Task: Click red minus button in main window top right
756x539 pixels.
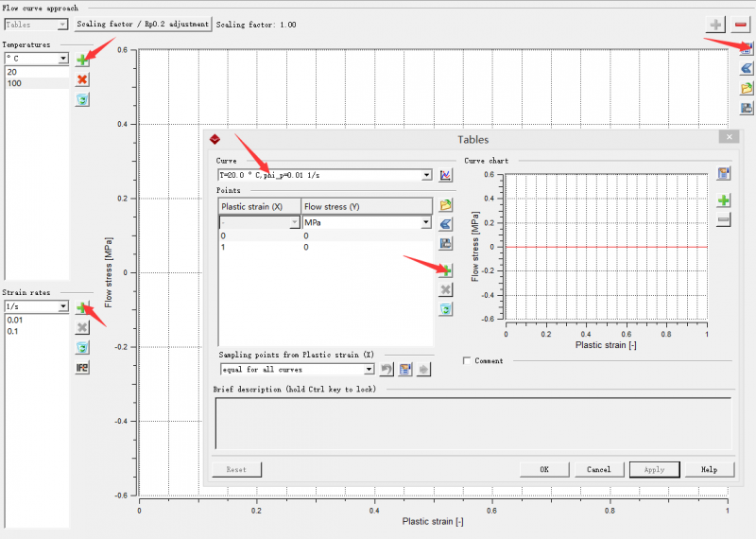Action: 741,25
